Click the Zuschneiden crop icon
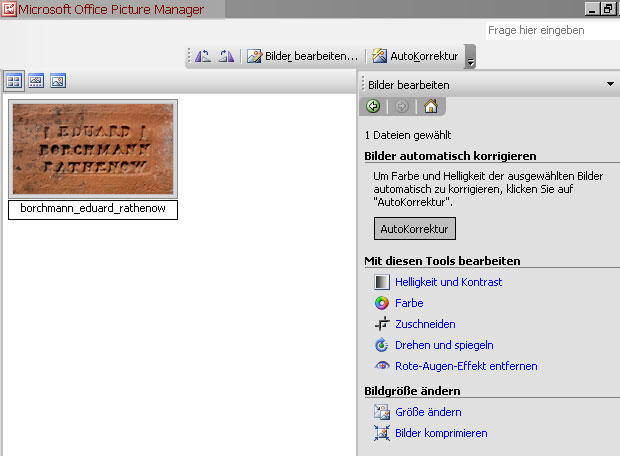This screenshot has width=620, height=456. pos(381,324)
